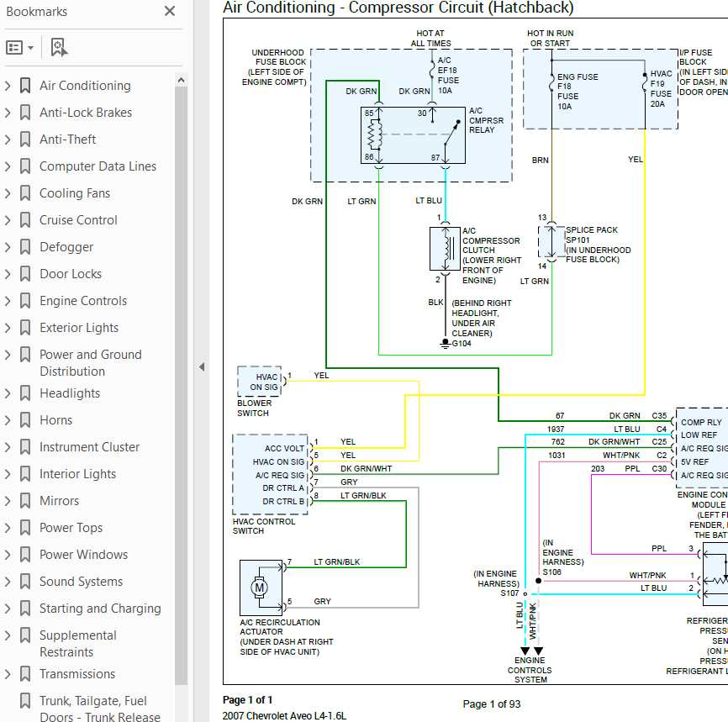This screenshot has width=728, height=722.
Task: Select Trunk, Tailgate, Fuel Doors bookmark
Action: pos(100,709)
